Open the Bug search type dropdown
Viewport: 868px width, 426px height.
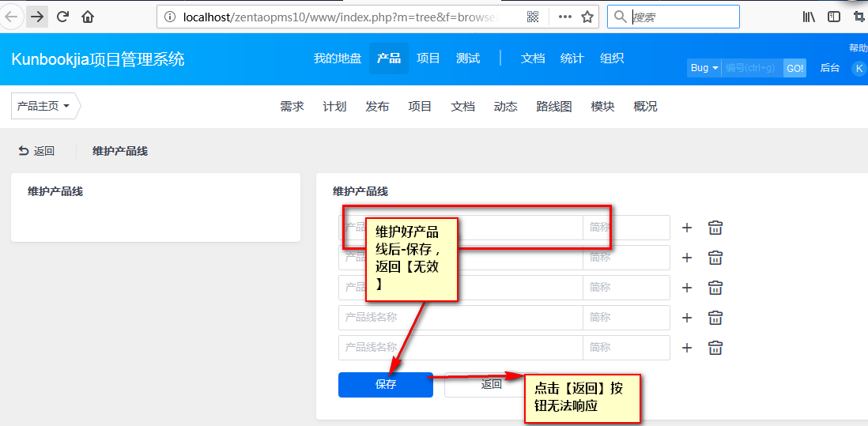point(704,68)
